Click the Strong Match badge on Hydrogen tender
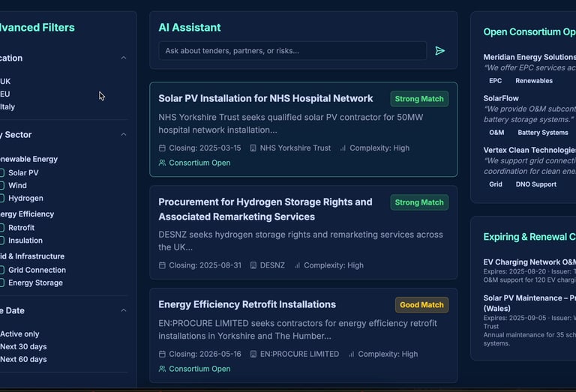 pos(419,202)
